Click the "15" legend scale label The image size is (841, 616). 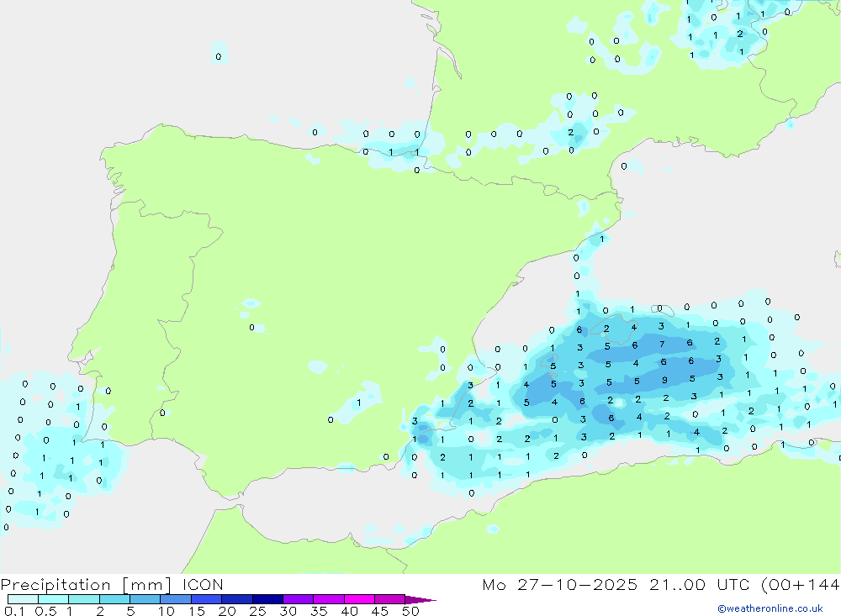click(x=197, y=611)
